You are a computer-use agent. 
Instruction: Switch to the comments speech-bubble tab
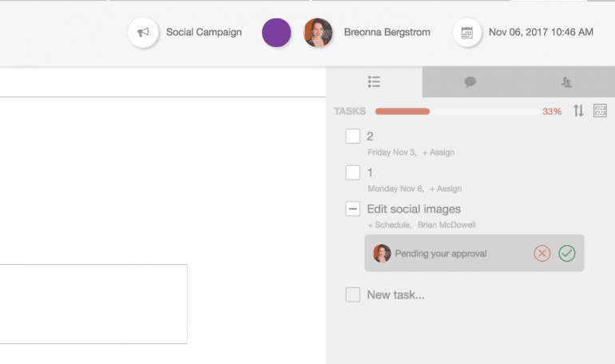pos(470,81)
